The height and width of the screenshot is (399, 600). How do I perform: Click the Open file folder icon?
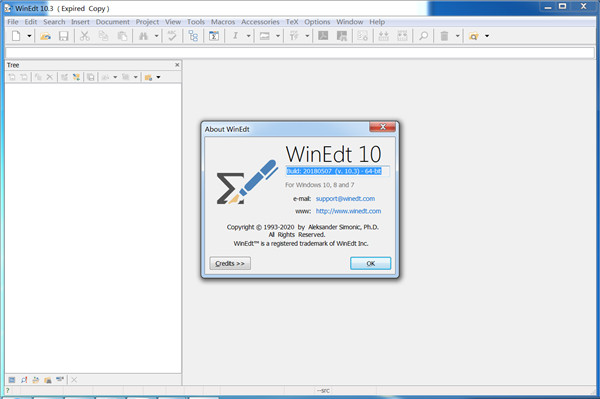click(46, 36)
